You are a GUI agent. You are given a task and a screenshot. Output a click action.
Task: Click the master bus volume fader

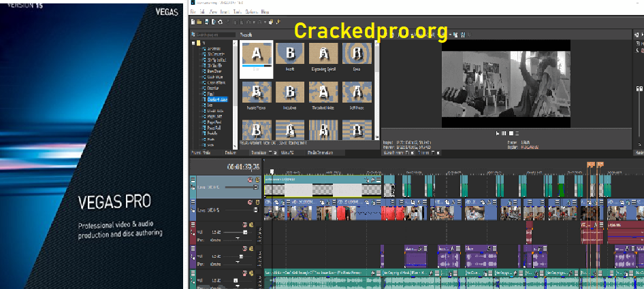639,88
